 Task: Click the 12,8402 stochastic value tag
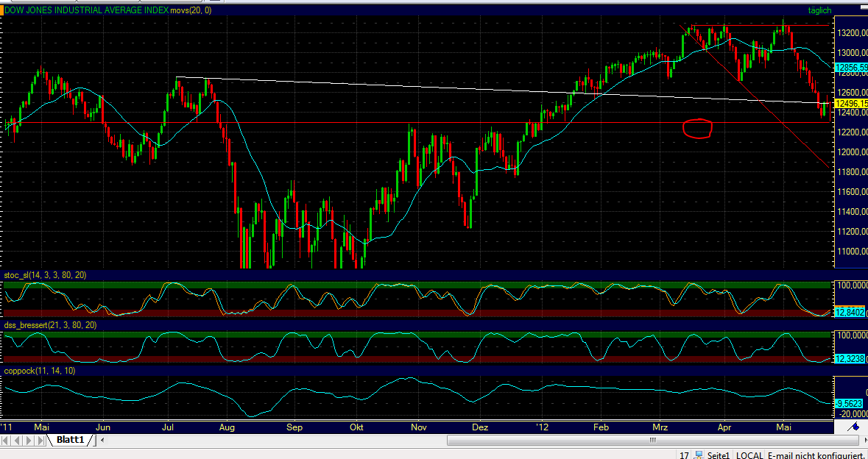[849, 313]
